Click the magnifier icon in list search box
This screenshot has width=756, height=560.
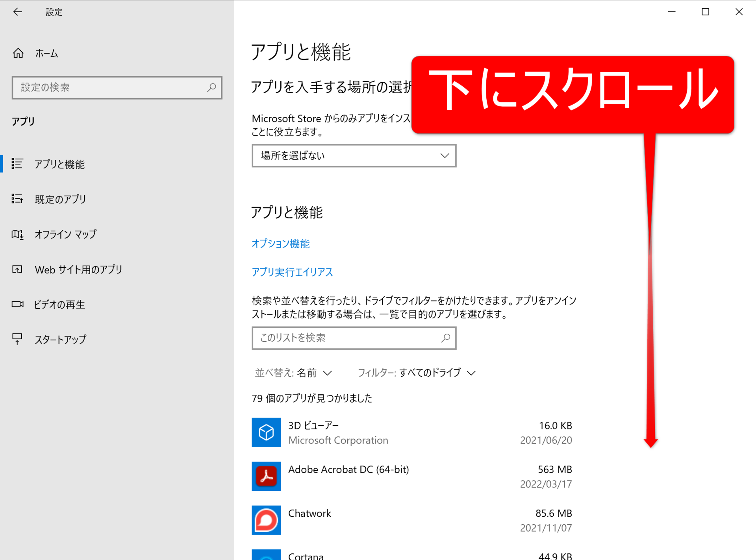pos(445,338)
